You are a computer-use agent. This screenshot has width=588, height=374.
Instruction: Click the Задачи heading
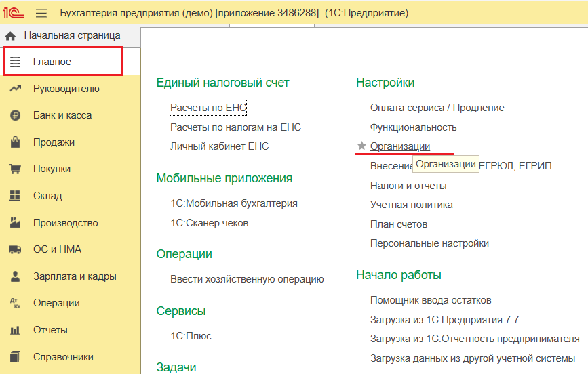[176, 367]
